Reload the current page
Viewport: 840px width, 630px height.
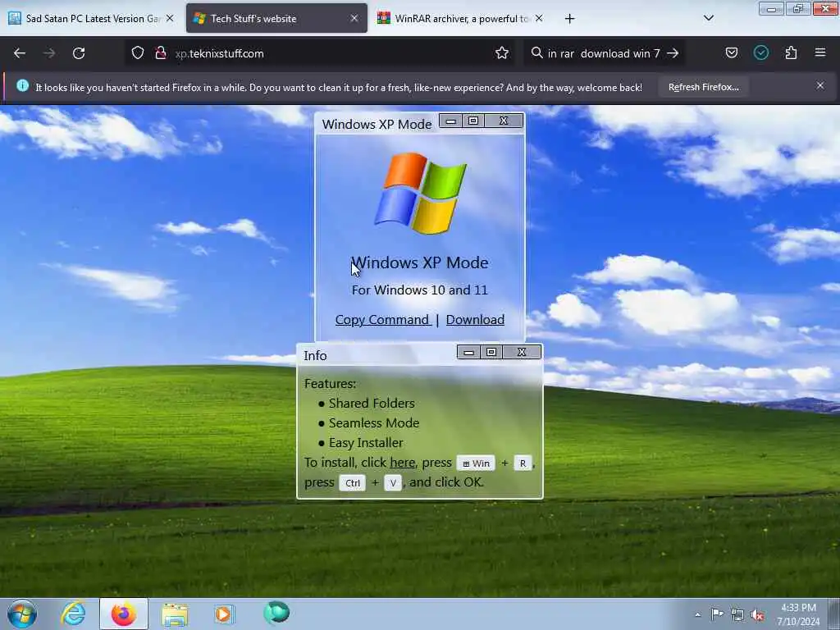[79, 53]
